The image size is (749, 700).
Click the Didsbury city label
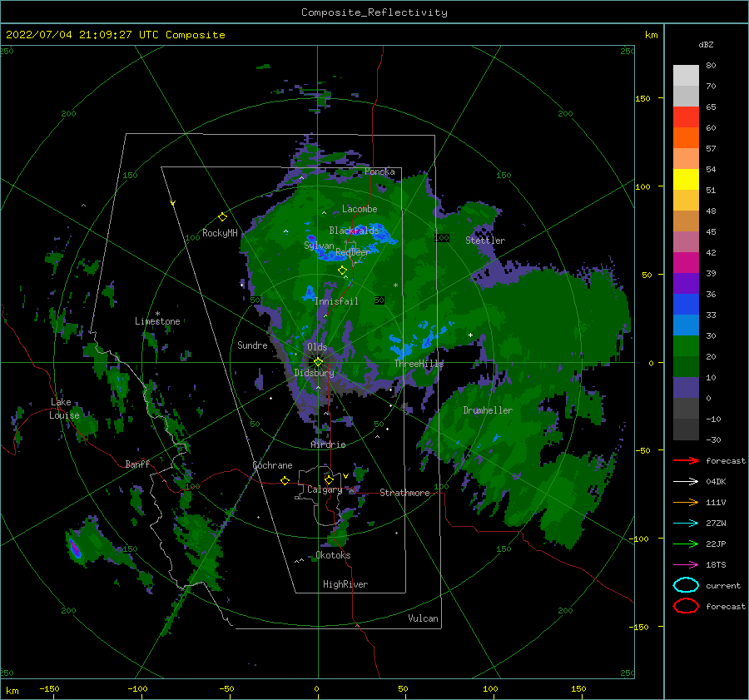[x=314, y=373]
